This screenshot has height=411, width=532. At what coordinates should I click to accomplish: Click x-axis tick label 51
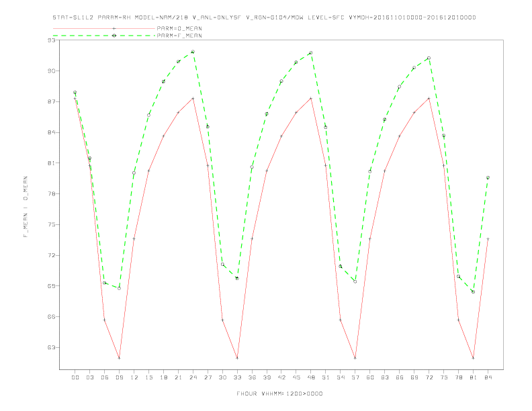tap(326, 377)
